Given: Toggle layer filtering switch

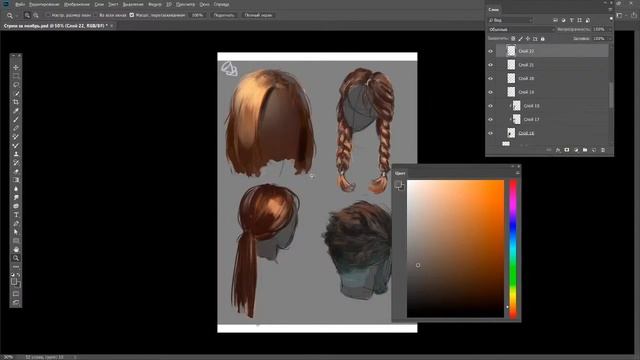Looking at the screenshot, I should click(x=611, y=19).
